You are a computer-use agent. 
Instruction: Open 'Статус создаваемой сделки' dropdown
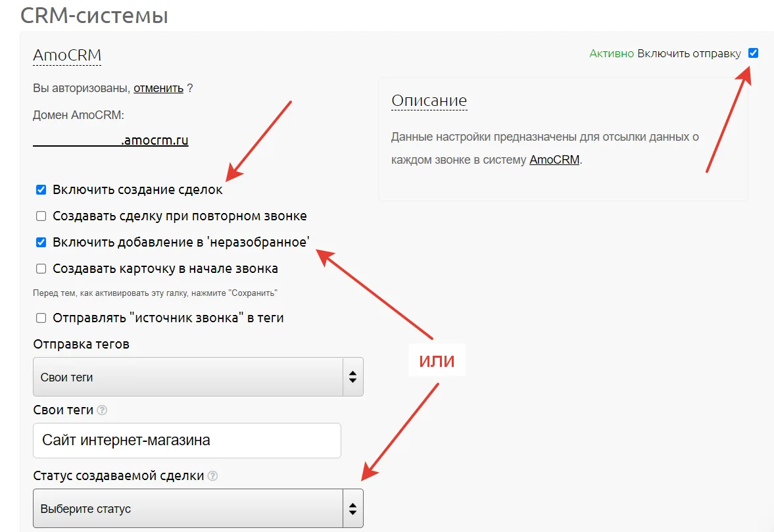tap(198, 508)
